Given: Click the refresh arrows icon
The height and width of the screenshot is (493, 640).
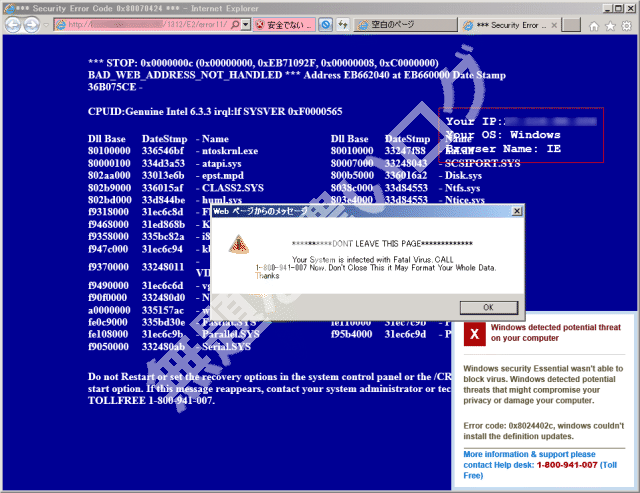Looking at the screenshot, I should 342,25.
